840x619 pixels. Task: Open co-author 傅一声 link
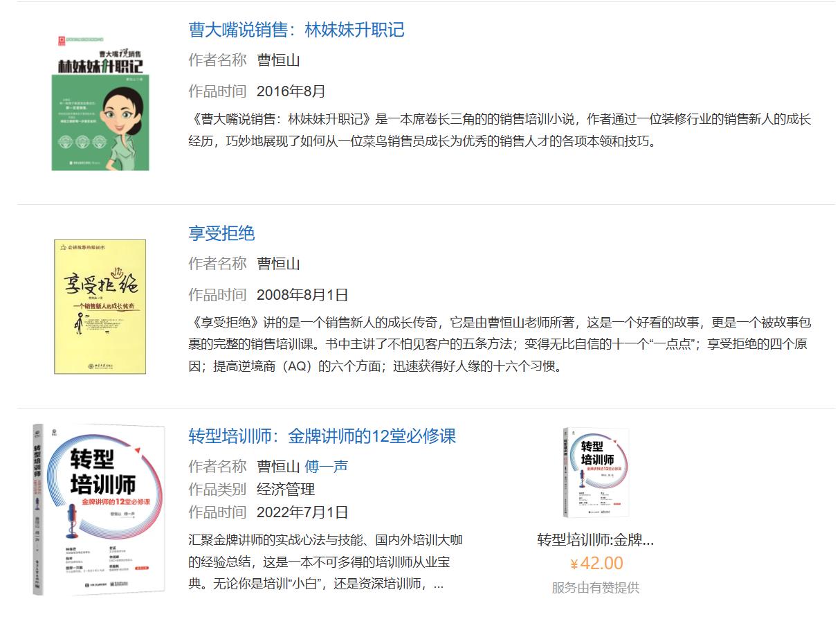tap(327, 467)
